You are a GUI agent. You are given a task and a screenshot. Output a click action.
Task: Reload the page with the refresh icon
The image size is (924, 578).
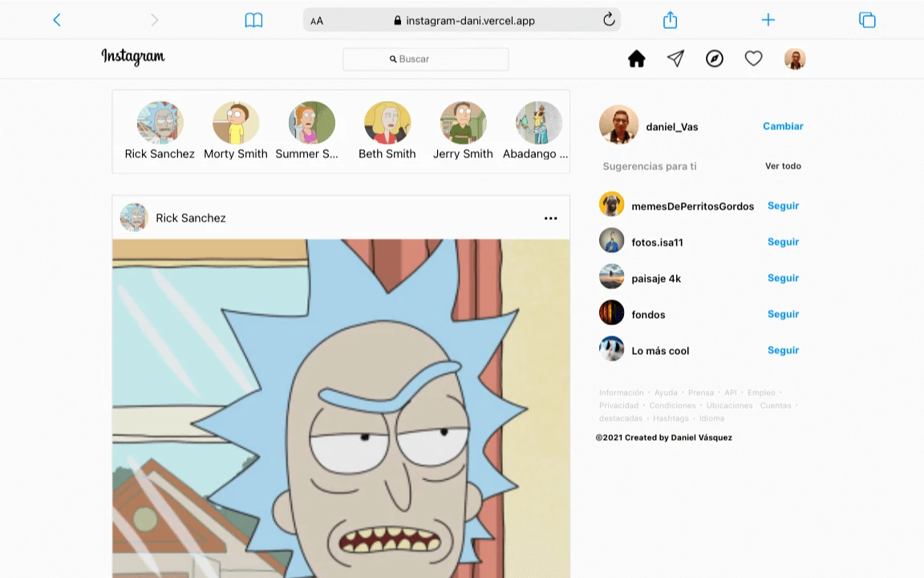pyautogui.click(x=610, y=19)
